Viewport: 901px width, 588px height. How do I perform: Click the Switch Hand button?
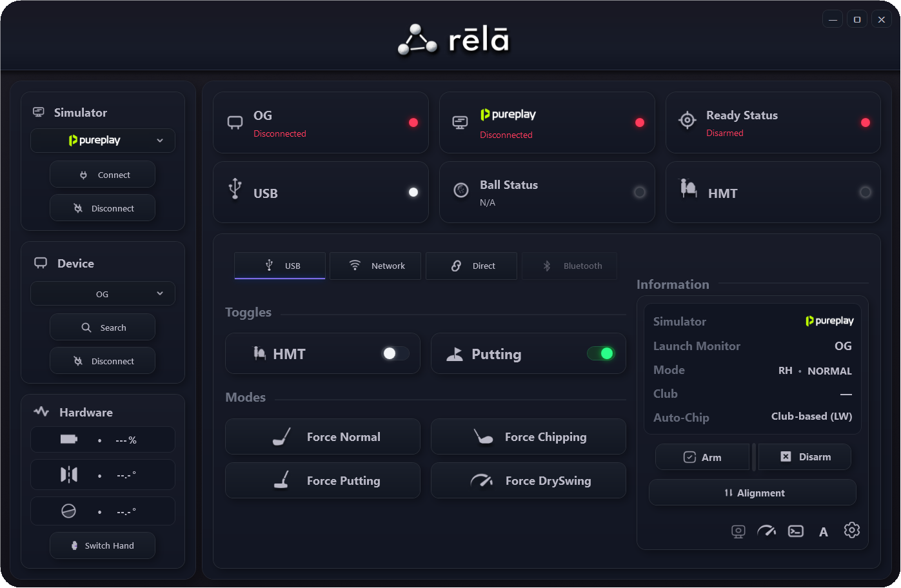[103, 545]
